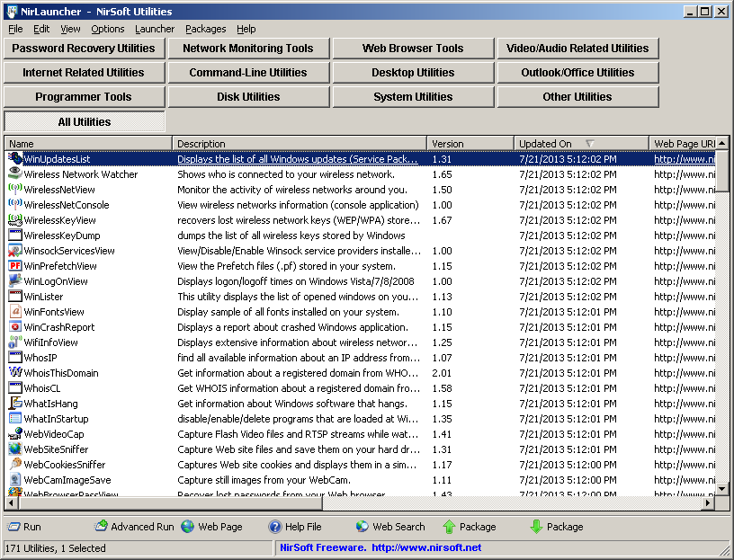This screenshot has height=560, width=734.
Task: Switch to Outlook/Office Utilities group
Action: (578, 73)
